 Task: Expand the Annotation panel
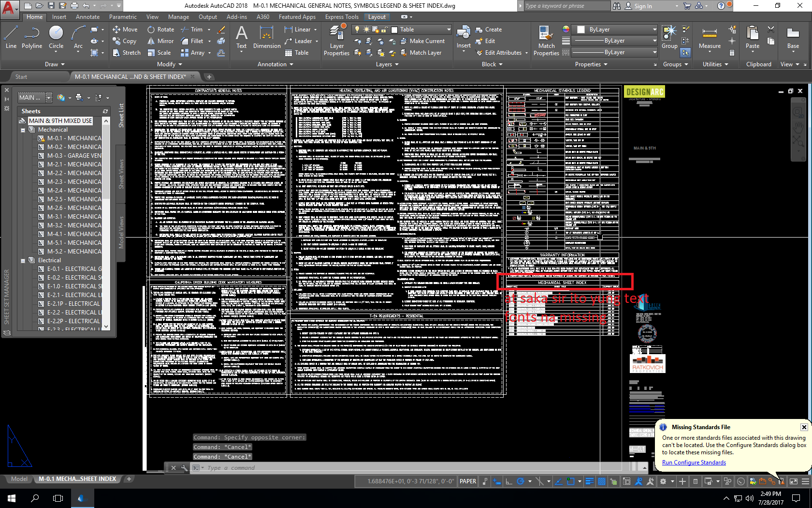(x=275, y=64)
